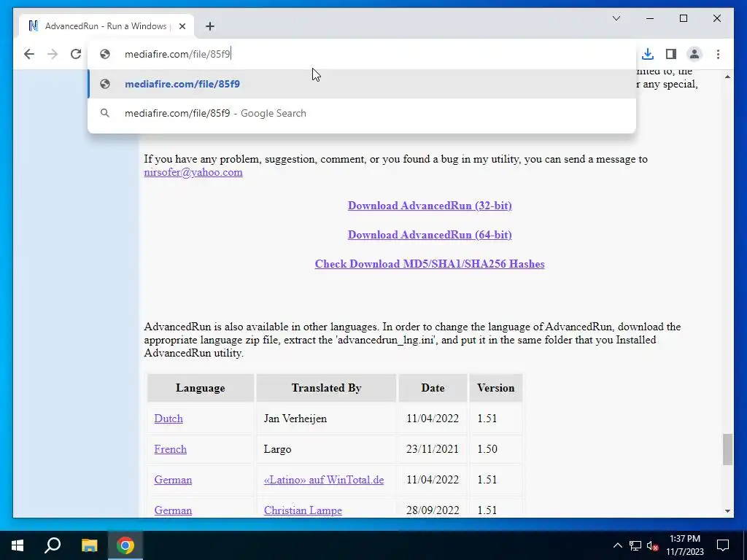The image size is (747, 560).
Task: Click the page scrollbar thumb
Action: click(727, 449)
